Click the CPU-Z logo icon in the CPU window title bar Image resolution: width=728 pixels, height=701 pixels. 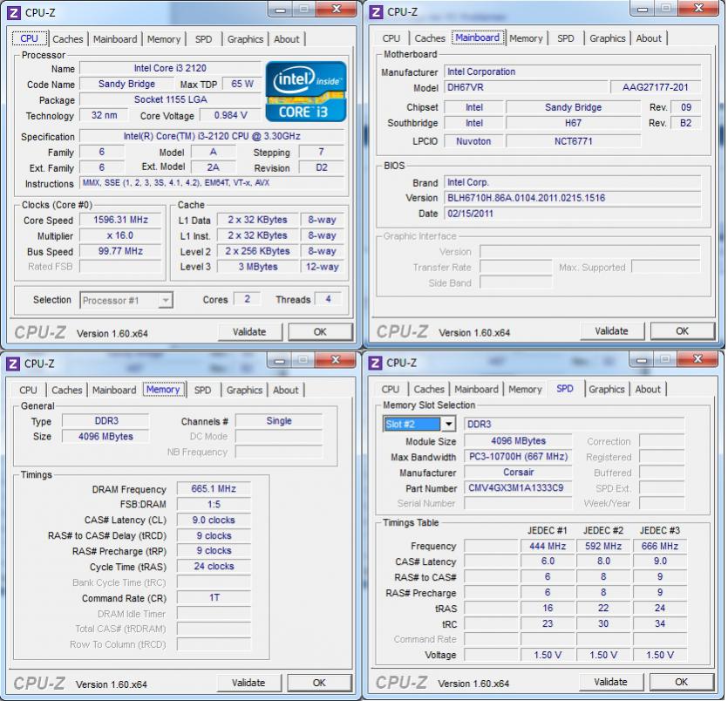click(x=14, y=12)
